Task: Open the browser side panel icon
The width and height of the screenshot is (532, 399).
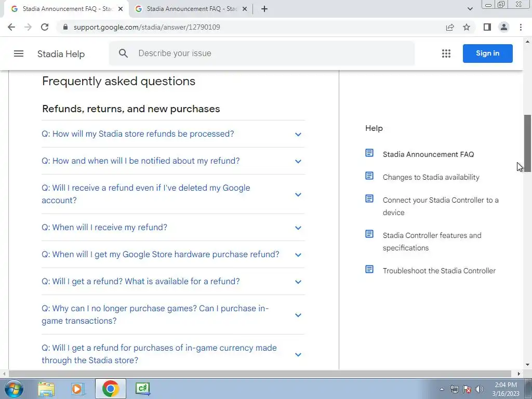Action: (x=487, y=27)
